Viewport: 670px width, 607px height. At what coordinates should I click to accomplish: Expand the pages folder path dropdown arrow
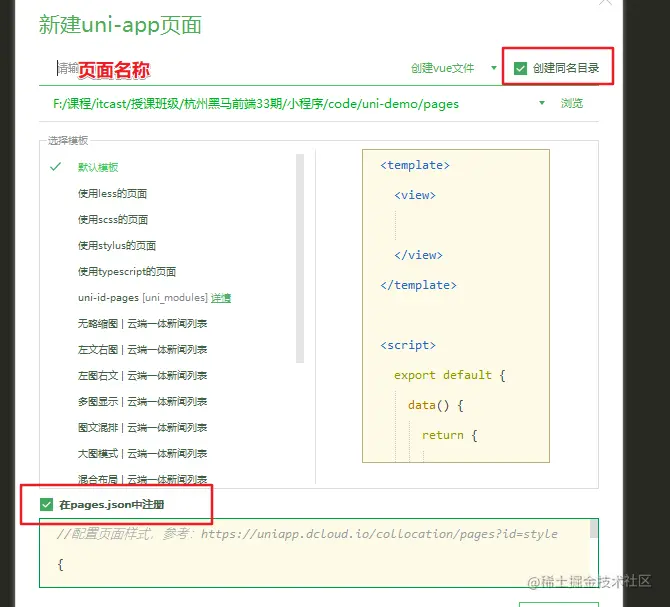click(542, 103)
